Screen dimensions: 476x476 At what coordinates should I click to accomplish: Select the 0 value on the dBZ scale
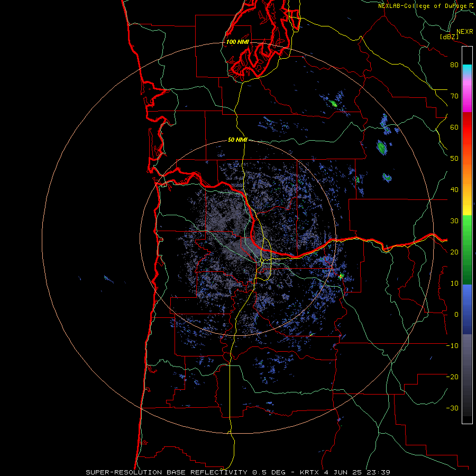point(456,315)
